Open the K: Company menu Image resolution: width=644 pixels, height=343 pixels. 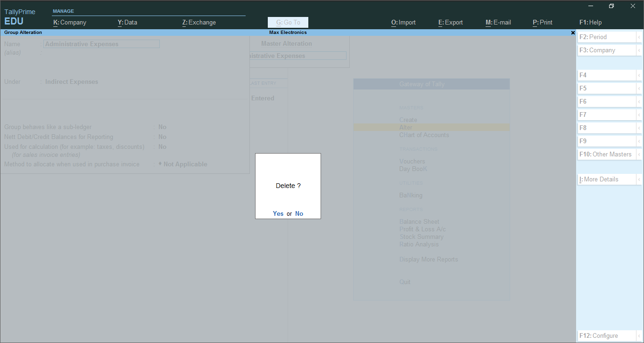point(70,22)
